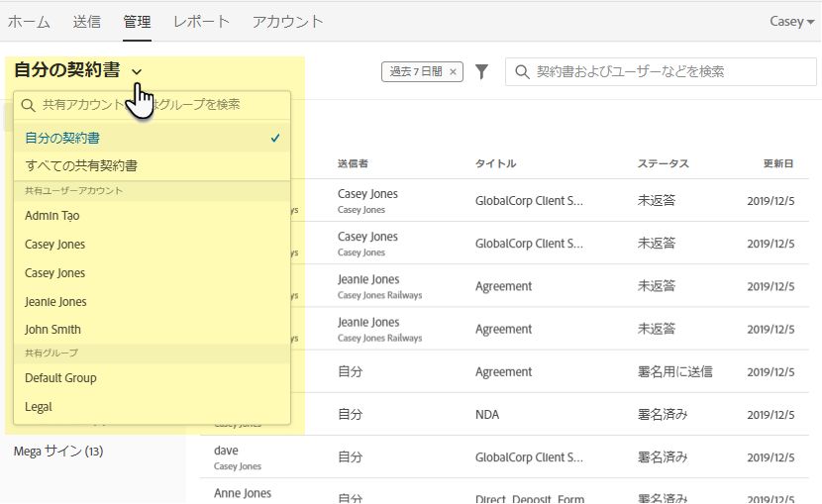The height and width of the screenshot is (504, 822).
Task: Select shared account Admin Tao
Action: [153, 215]
